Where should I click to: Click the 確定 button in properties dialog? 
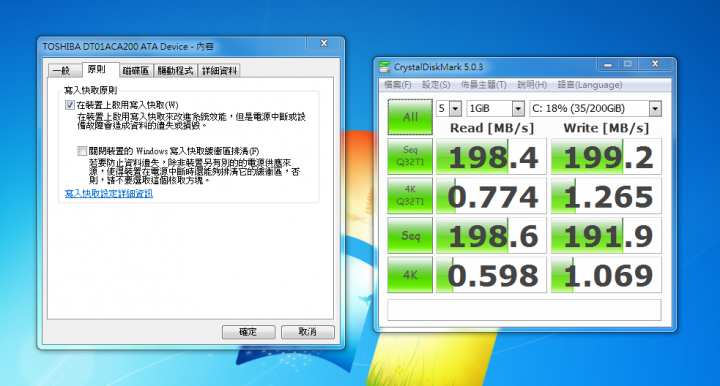(x=248, y=332)
